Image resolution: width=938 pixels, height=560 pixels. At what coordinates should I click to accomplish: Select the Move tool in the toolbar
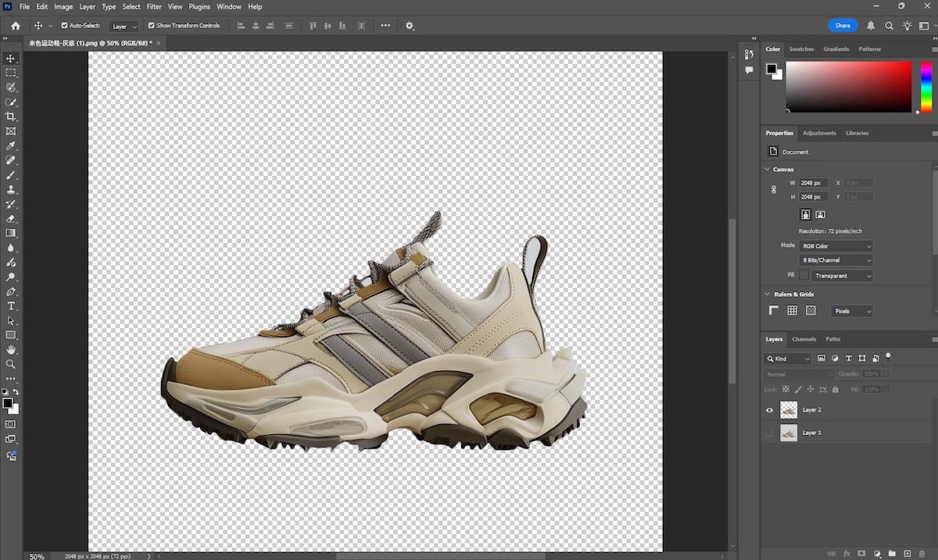11,59
